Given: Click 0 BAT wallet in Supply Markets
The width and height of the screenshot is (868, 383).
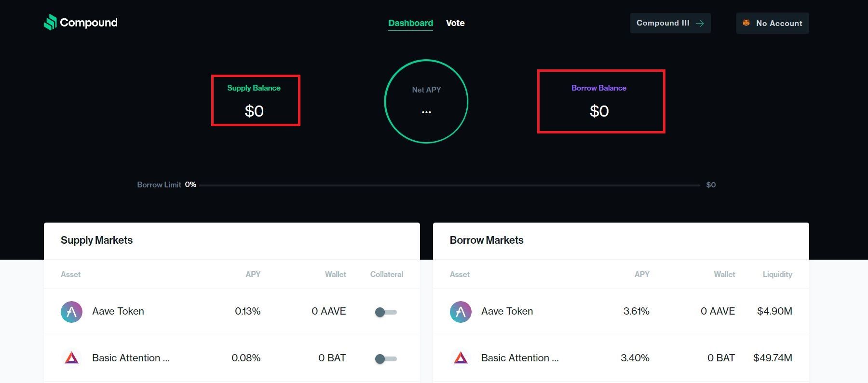Looking at the screenshot, I should pyautogui.click(x=332, y=358).
